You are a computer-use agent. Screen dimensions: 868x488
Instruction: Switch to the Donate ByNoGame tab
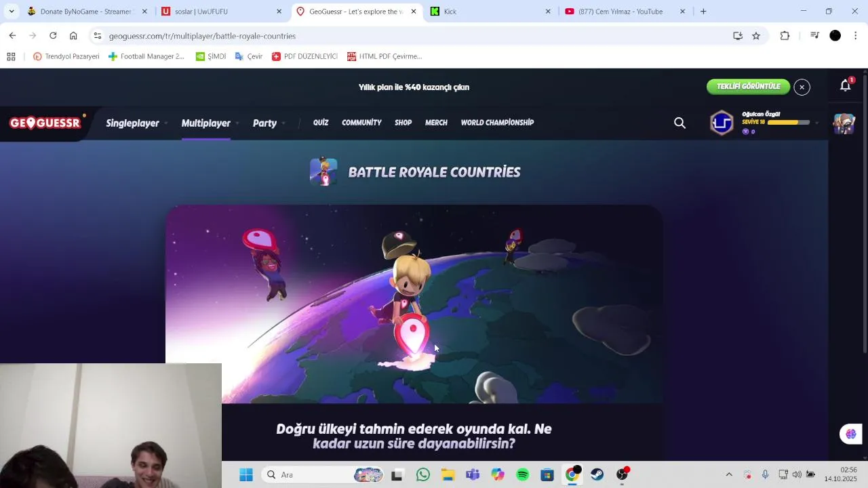[x=85, y=12]
